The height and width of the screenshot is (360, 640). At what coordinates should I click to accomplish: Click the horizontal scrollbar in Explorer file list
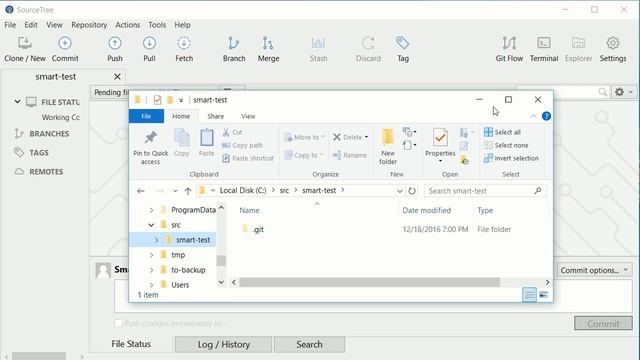click(x=369, y=282)
